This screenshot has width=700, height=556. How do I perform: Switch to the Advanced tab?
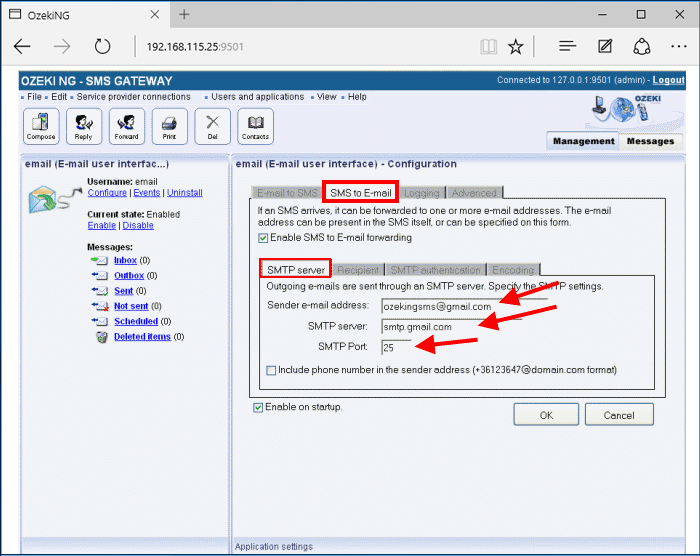tap(474, 193)
